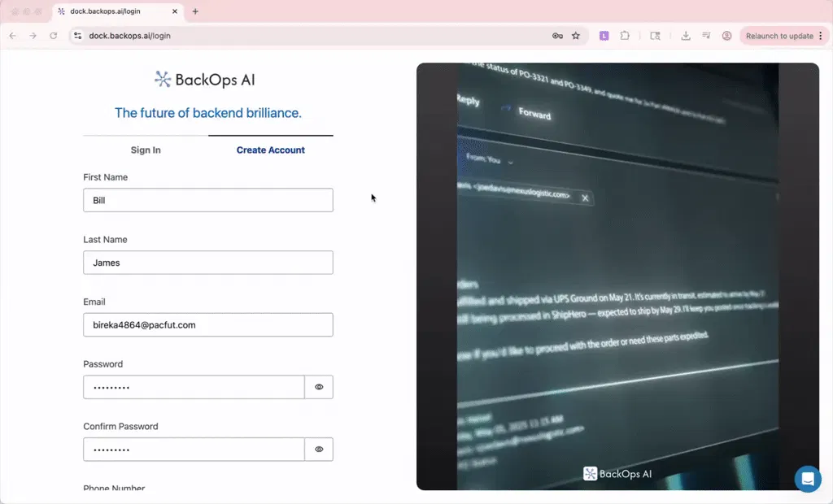Open browser extensions puzzle icon
833x504 pixels.
[x=625, y=36]
